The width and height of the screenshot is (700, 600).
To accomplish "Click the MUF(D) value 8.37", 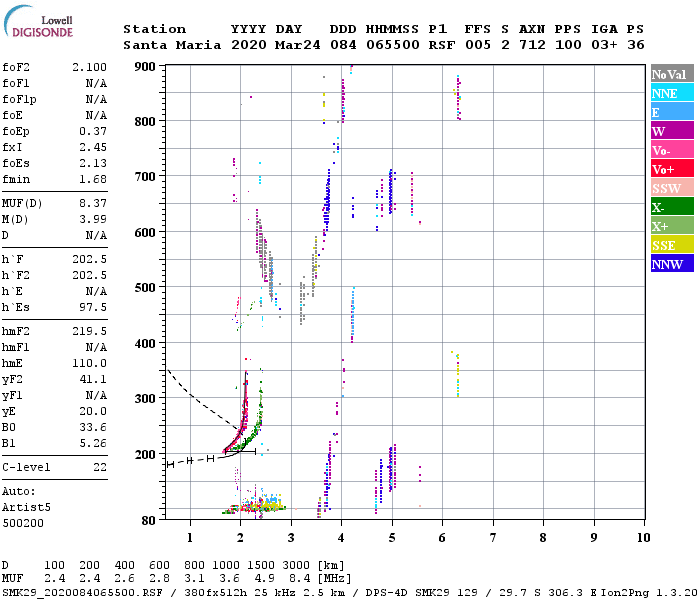I will pyautogui.click(x=93, y=204).
